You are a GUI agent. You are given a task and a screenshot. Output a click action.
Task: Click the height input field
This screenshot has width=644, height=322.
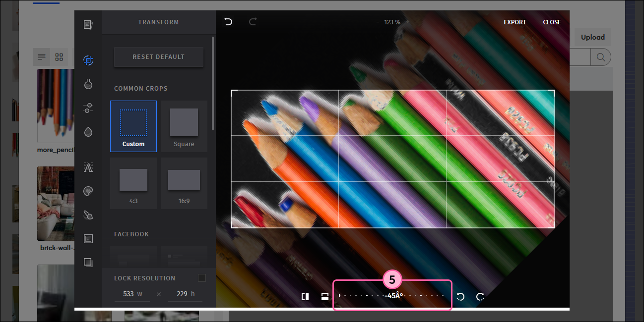point(185,294)
